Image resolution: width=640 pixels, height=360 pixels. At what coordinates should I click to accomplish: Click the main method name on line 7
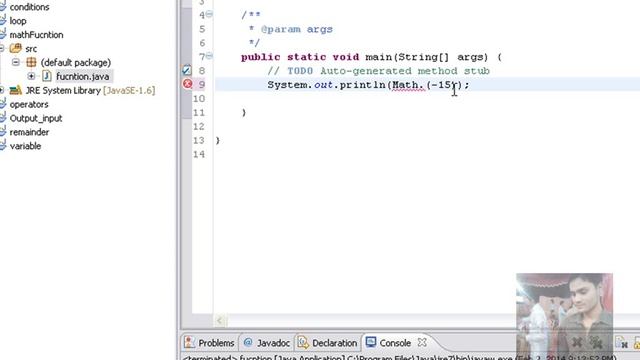378,57
